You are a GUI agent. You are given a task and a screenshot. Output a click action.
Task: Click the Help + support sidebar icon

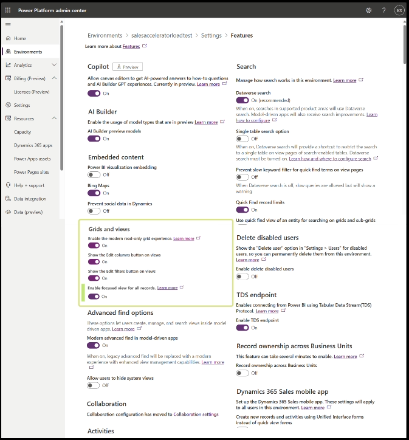8,185
